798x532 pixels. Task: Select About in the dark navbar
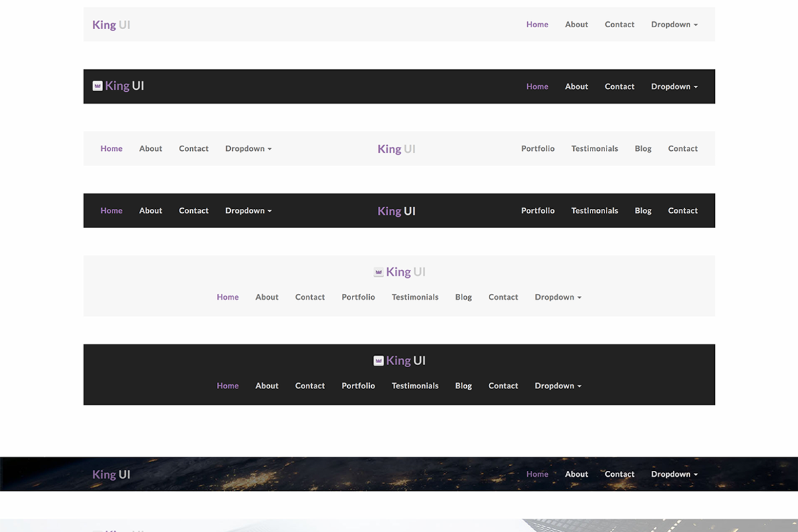576,86
